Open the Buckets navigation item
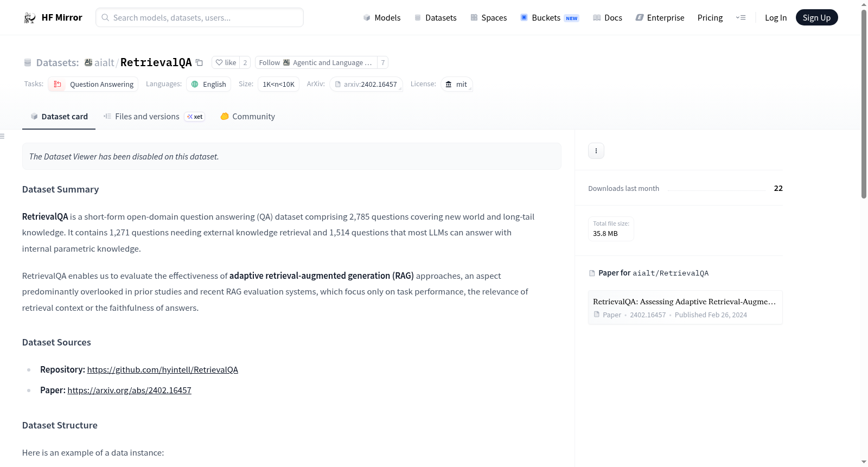 pyautogui.click(x=550, y=17)
